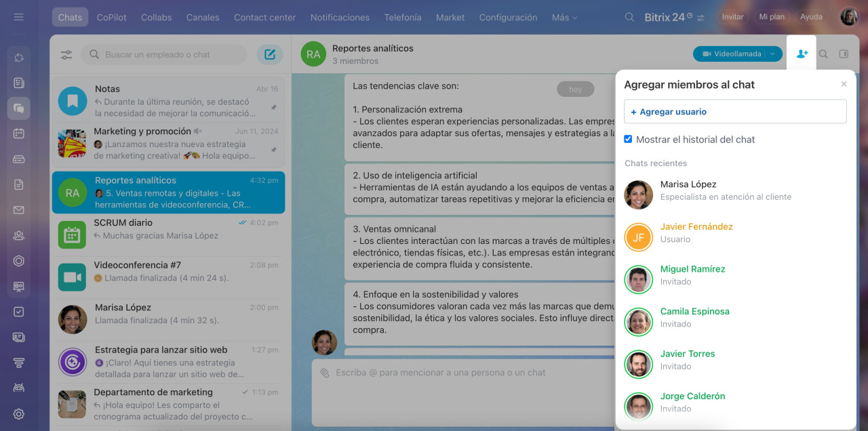
Task: Click the search in chat magnifier icon
Action: pyautogui.click(x=823, y=54)
